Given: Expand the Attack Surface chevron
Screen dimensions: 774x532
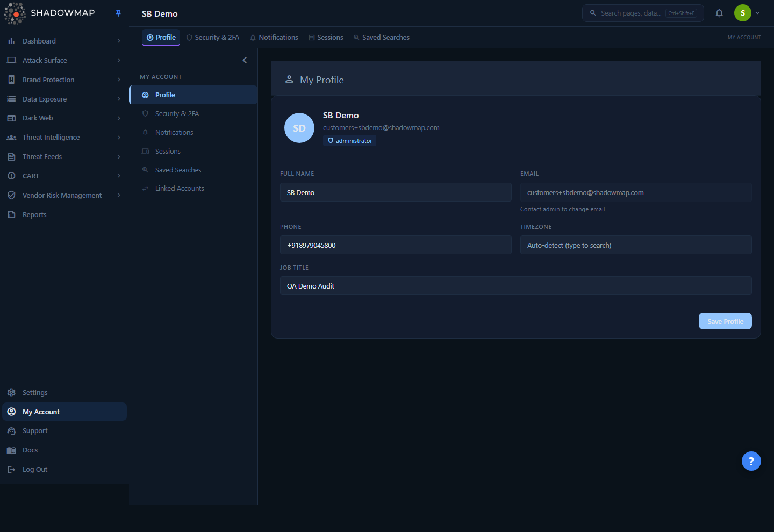Looking at the screenshot, I should (x=119, y=60).
